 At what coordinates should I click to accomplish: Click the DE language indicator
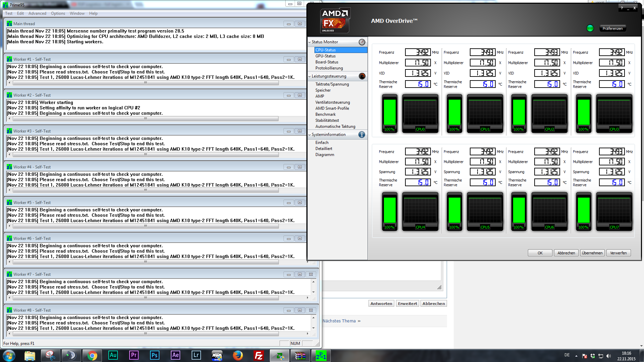(x=567, y=355)
